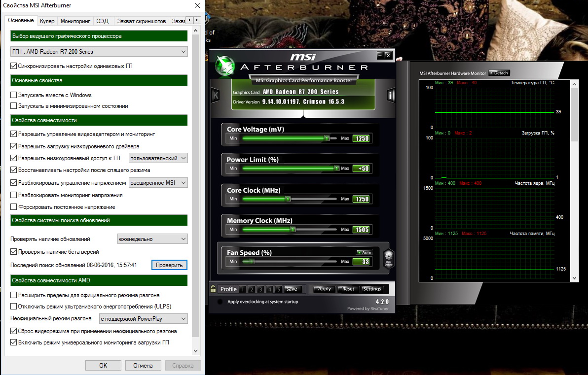Screen dimensions: 588x375
Task: Switch to the 'Основные' tab
Action: 21,20
